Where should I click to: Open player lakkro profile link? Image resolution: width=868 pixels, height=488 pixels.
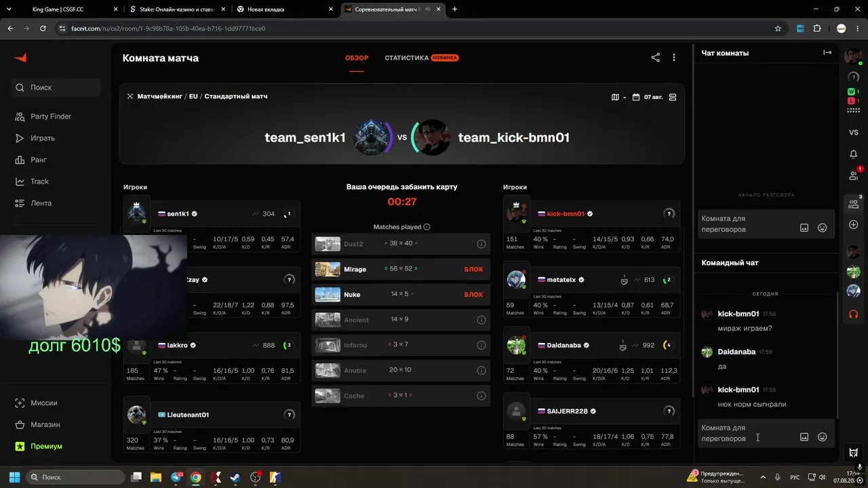(x=177, y=345)
